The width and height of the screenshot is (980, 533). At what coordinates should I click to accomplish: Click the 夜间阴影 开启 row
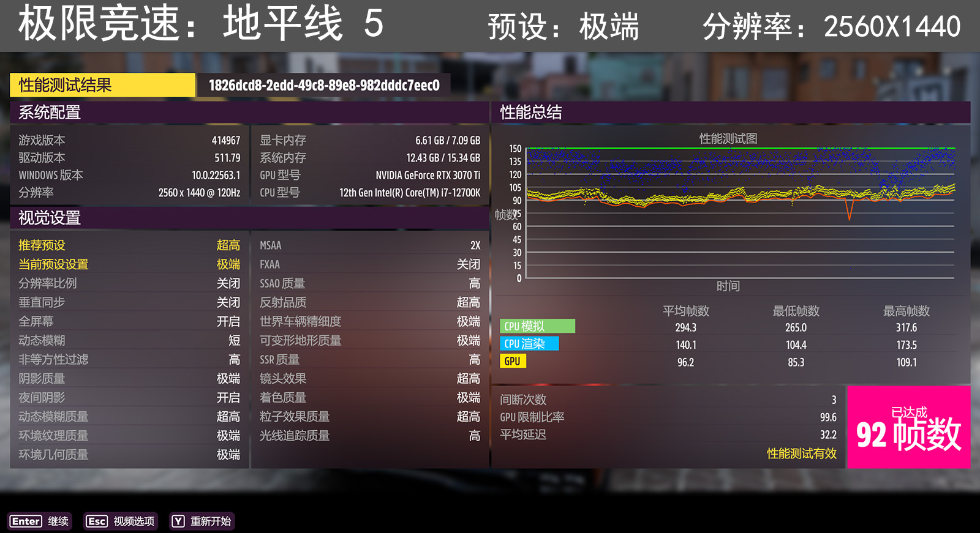(129, 398)
